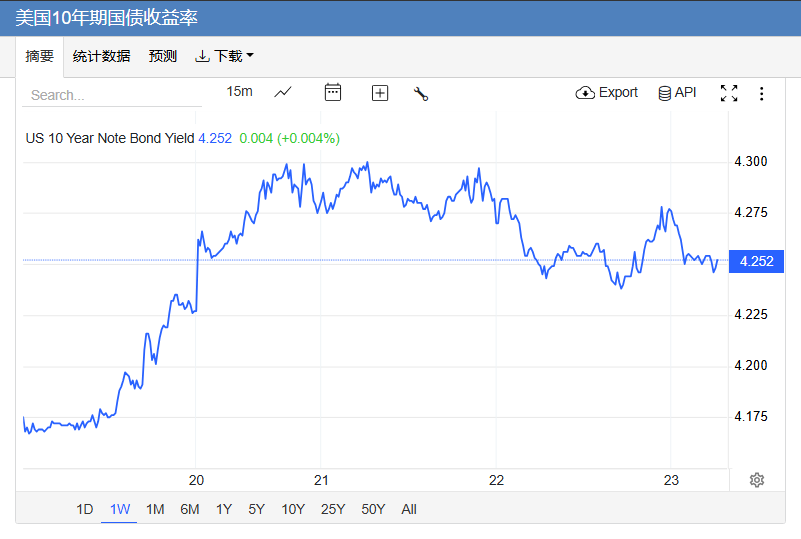Open the 下载 download dropdown
The image size is (801, 539).
[x=224, y=56]
